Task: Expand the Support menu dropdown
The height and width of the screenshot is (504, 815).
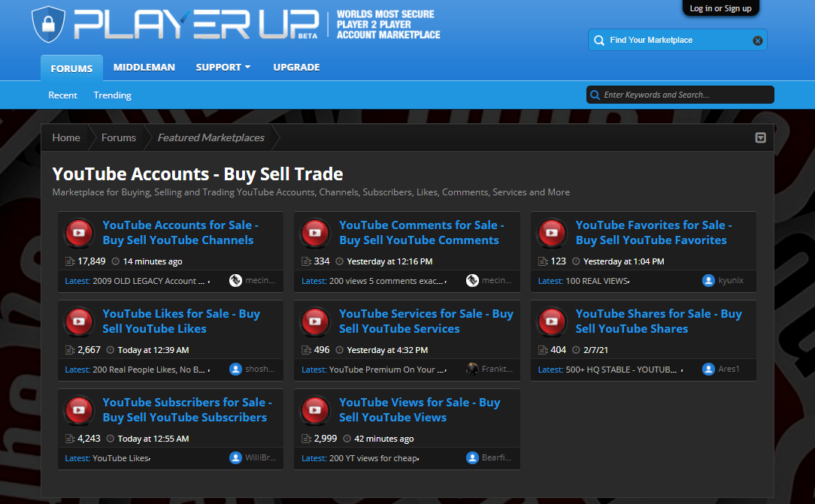Action: (223, 68)
